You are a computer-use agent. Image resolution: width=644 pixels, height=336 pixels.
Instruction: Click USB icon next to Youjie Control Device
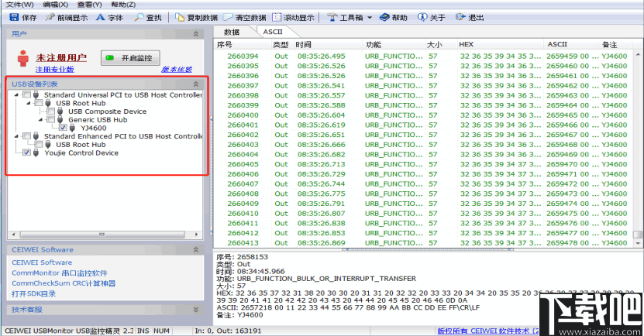[36, 153]
